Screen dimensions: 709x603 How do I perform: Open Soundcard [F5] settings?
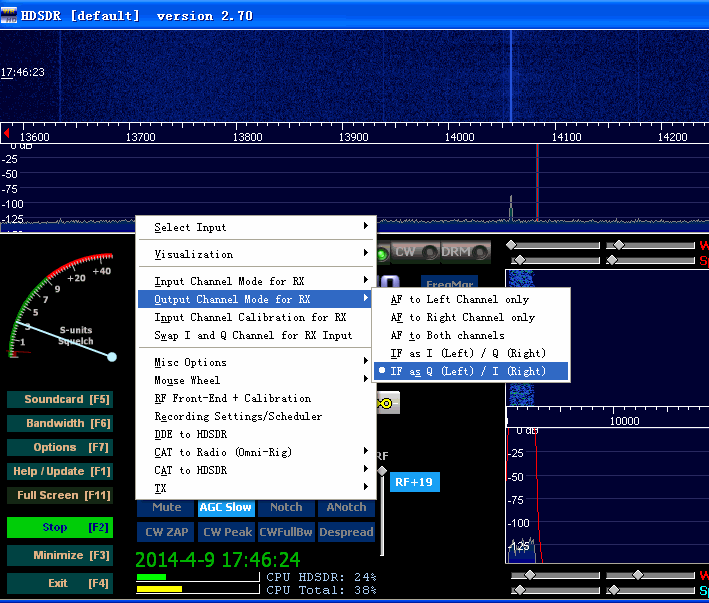pyautogui.click(x=60, y=399)
